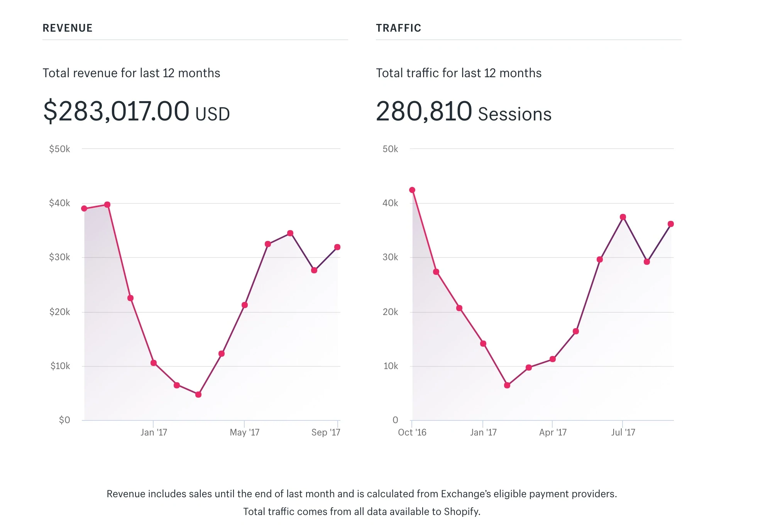Click the TRAFFIC section heading
Image resolution: width=758 pixels, height=532 pixels.
(x=398, y=28)
